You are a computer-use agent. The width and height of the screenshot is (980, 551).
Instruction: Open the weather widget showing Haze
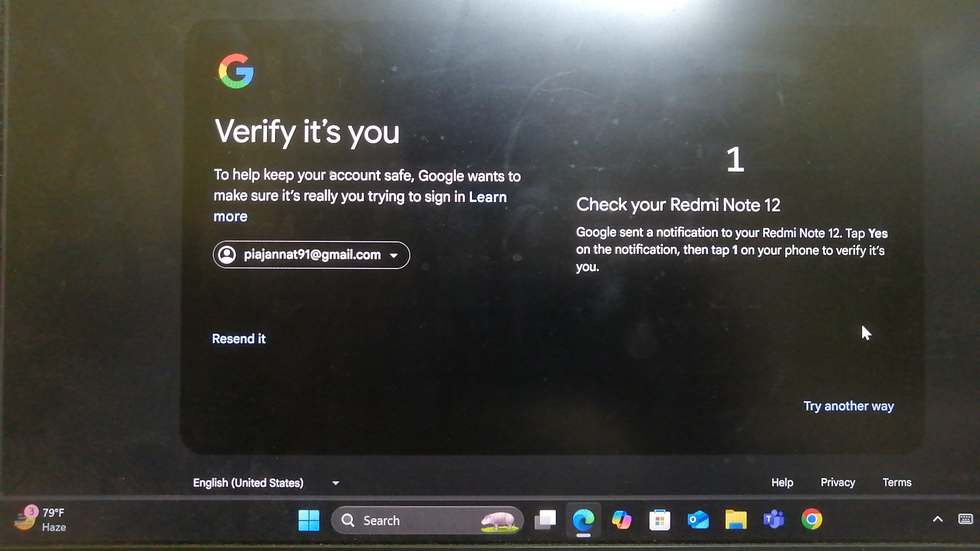click(40, 519)
